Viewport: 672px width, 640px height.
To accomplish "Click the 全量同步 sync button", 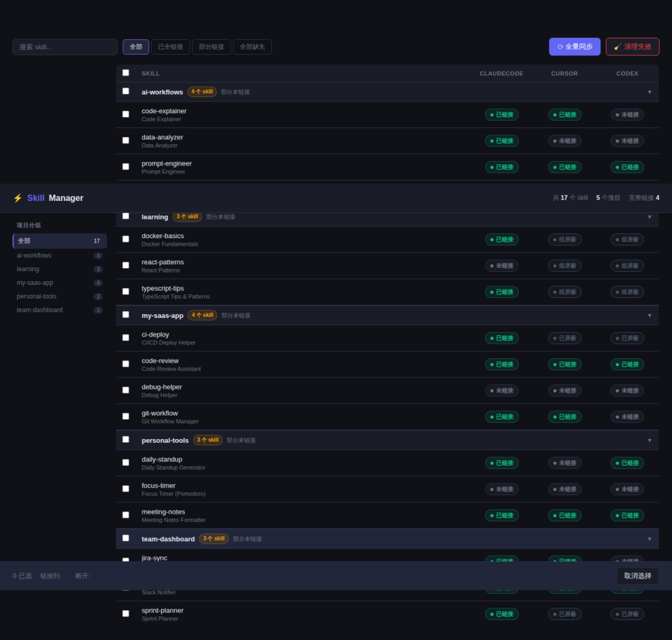I will [x=574, y=47].
